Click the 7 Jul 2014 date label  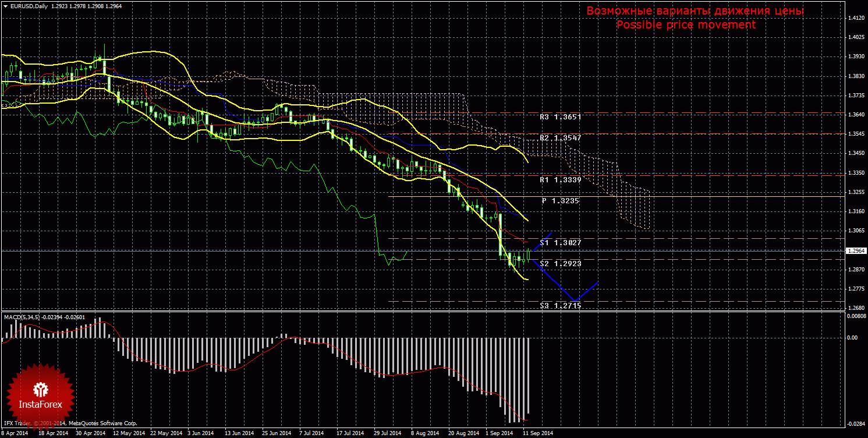click(x=311, y=433)
